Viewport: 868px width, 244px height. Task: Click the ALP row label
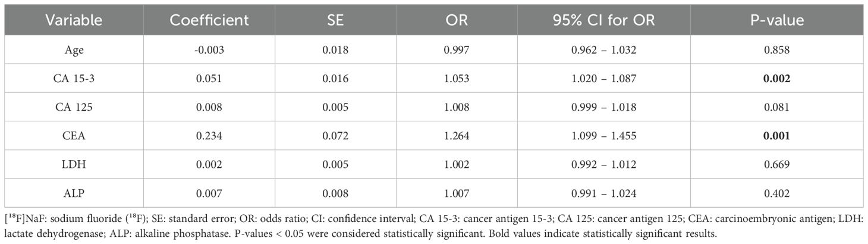[74, 193]
